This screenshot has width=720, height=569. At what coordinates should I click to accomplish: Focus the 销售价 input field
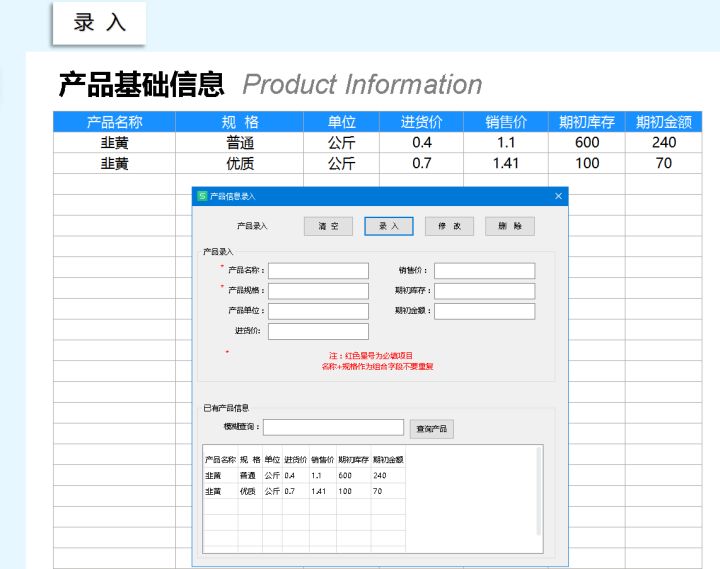tap(484, 270)
